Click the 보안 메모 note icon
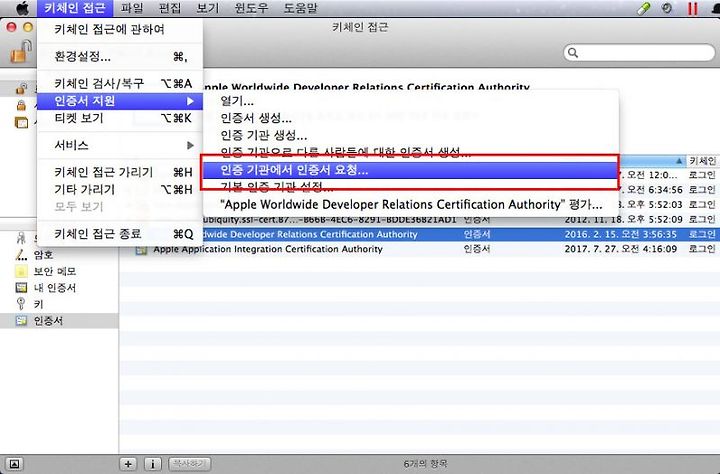The height and width of the screenshot is (474, 720). pyautogui.click(x=21, y=271)
